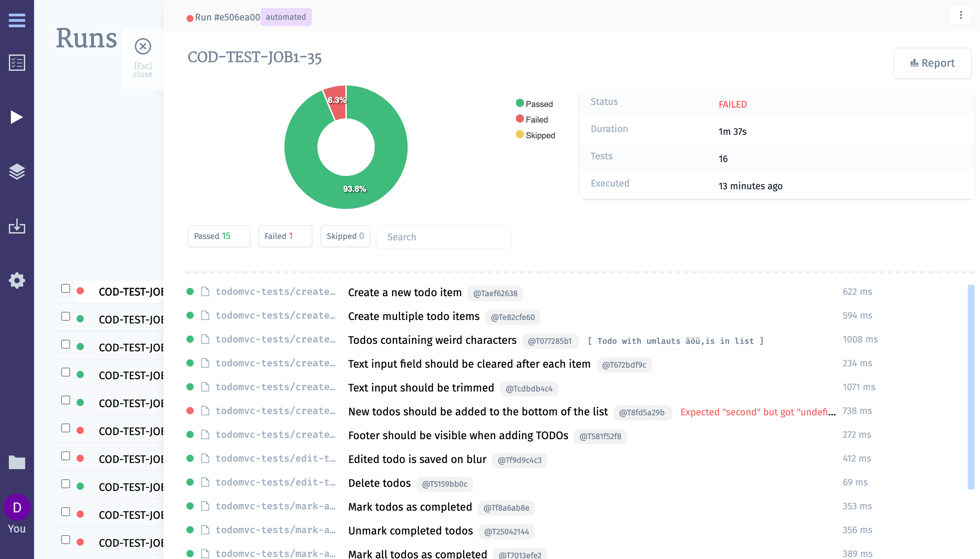Open the Tests checklist sidebar icon
Viewport: 980px width, 559px height.
tap(17, 62)
